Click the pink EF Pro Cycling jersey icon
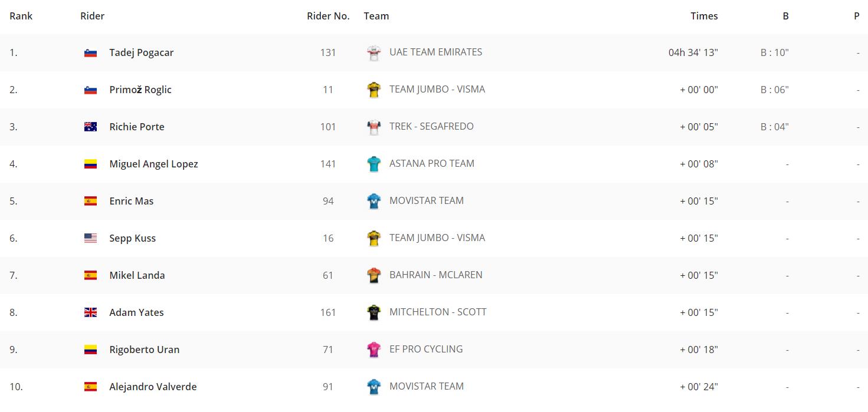The image size is (868, 412). [374, 350]
